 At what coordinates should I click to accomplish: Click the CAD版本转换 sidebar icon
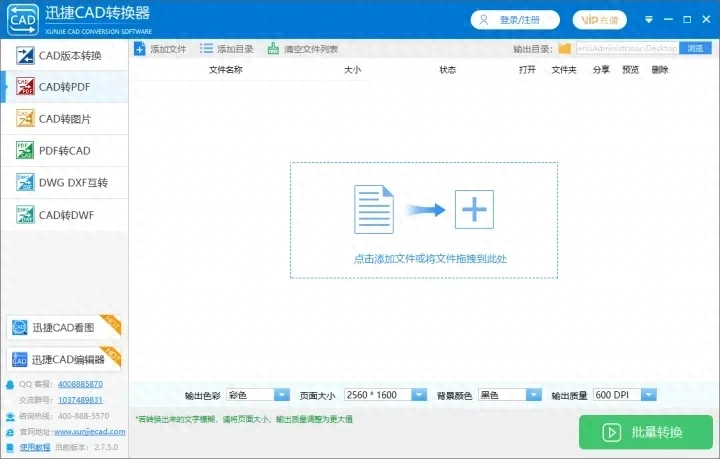click(x=25, y=56)
